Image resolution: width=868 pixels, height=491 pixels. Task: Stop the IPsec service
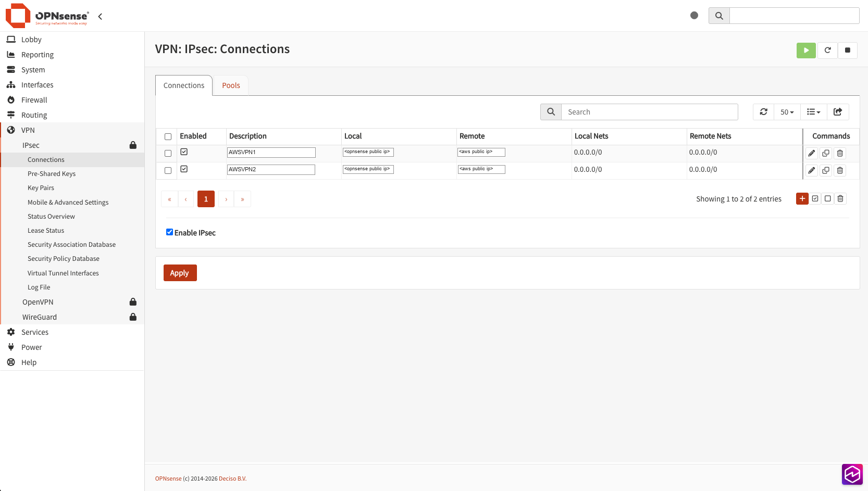click(848, 50)
